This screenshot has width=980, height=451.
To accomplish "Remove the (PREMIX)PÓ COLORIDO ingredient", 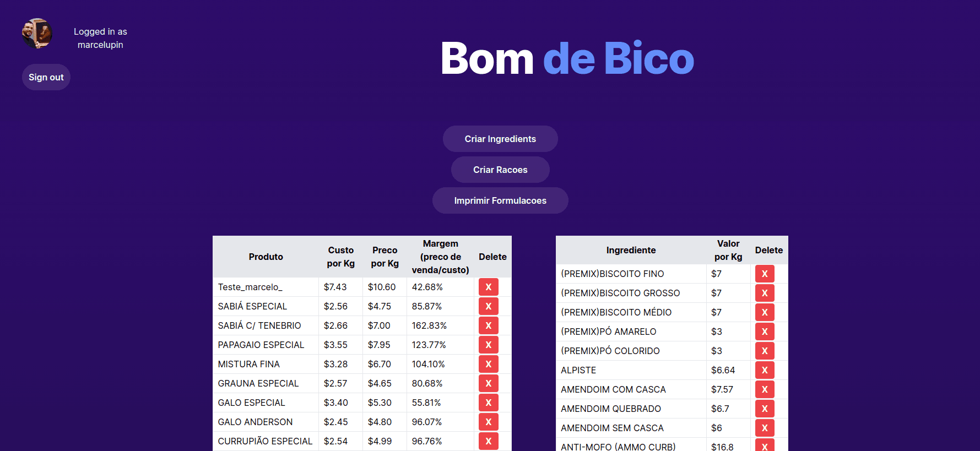I will (x=764, y=351).
